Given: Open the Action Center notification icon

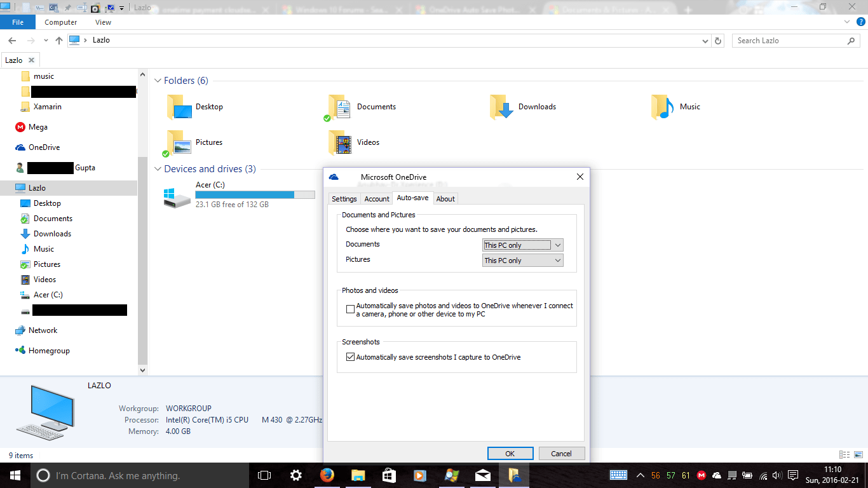Looking at the screenshot, I should [792, 475].
